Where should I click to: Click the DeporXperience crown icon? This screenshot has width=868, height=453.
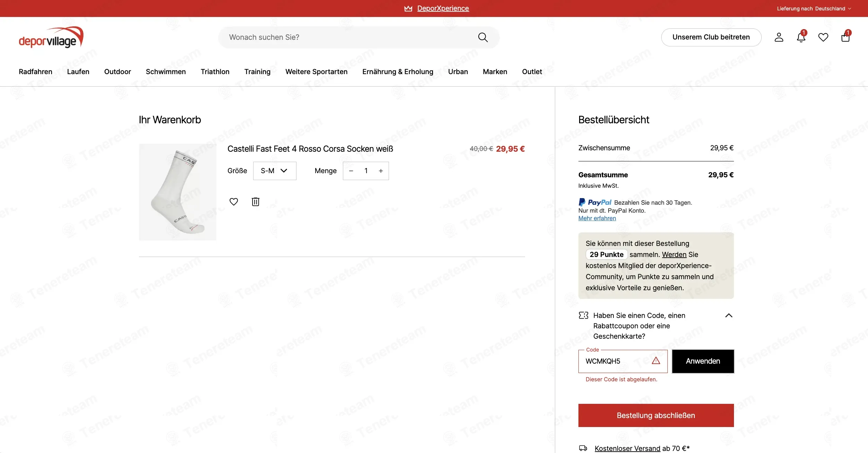click(x=408, y=8)
